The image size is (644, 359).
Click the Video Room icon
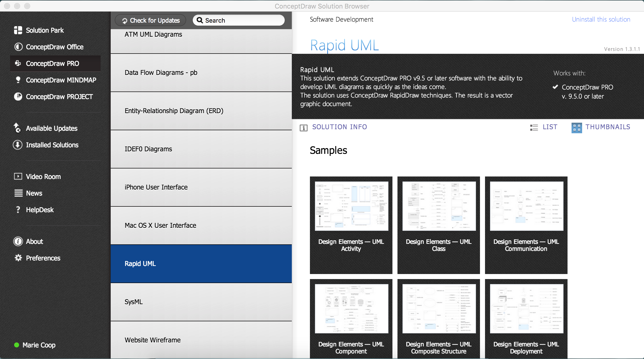pyautogui.click(x=17, y=176)
